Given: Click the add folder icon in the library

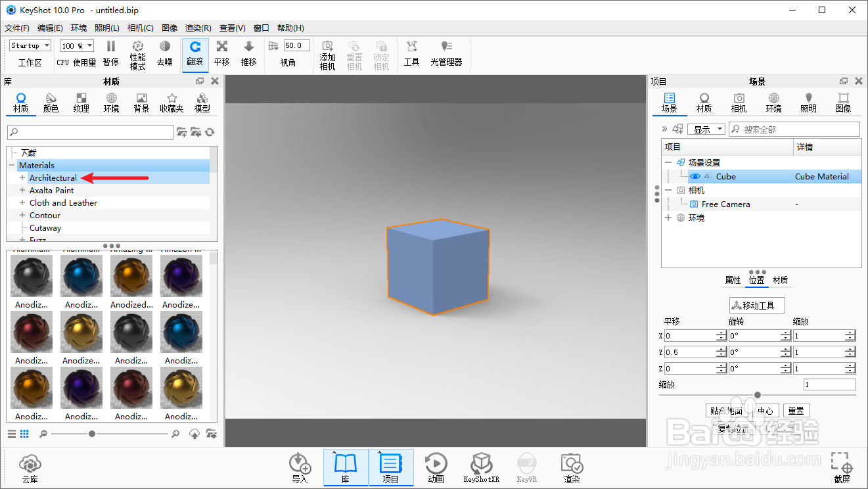Looking at the screenshot, I should click(x=182, y=132).
